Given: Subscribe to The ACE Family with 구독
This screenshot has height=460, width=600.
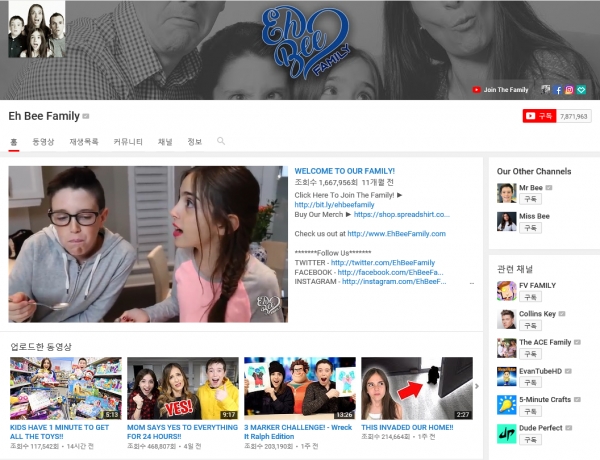Looking at the screenshot, I should coord(530,354).
